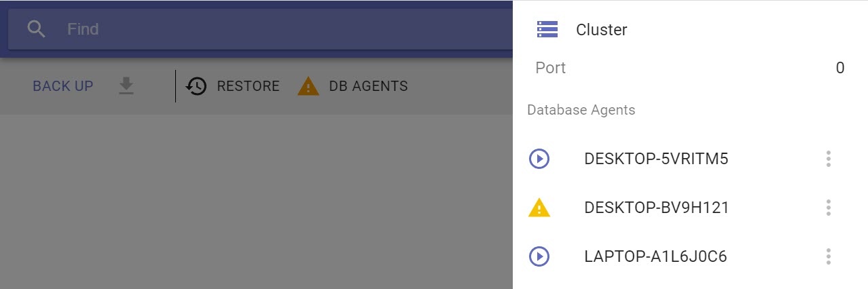868x289 pixels.
Task: Open three-dot menu for DESKTOP-BV9H121
Action: [828, 208]
